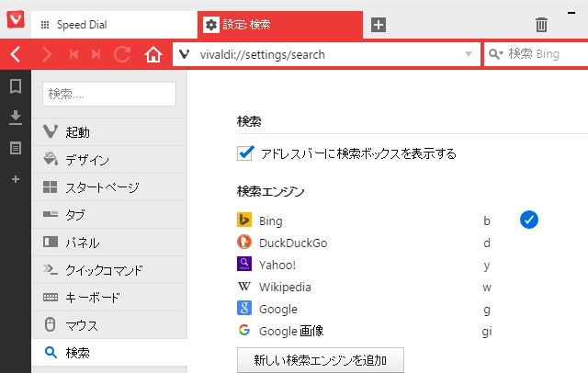Click the Google 画像 nickname gi

(487, 332)
